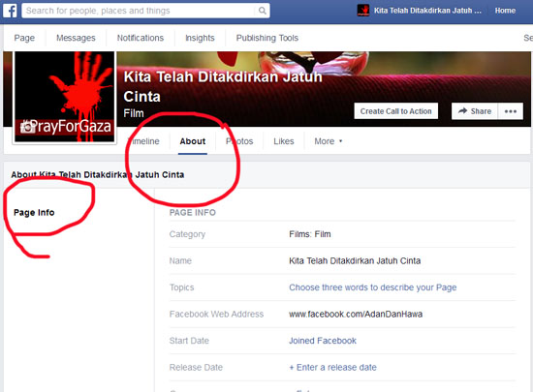Open Kita Telah Ditakdirkan Jatuh profile link in the top bar
This screenshot has width=533, height=392.
427,11
